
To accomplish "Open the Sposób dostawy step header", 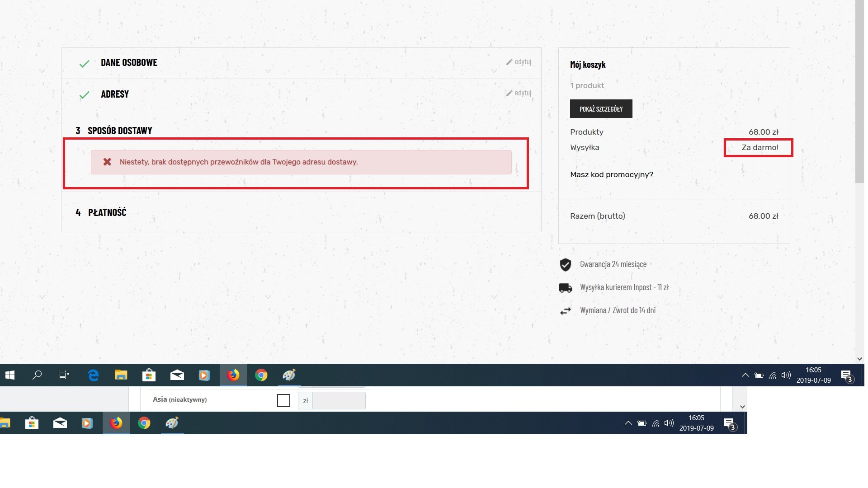I will point(119,131).
